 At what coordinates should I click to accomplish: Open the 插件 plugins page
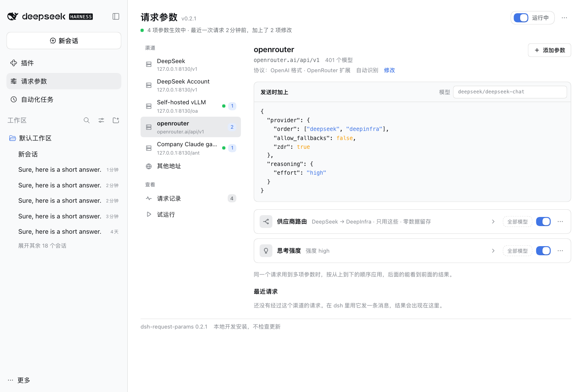[64, 63]
